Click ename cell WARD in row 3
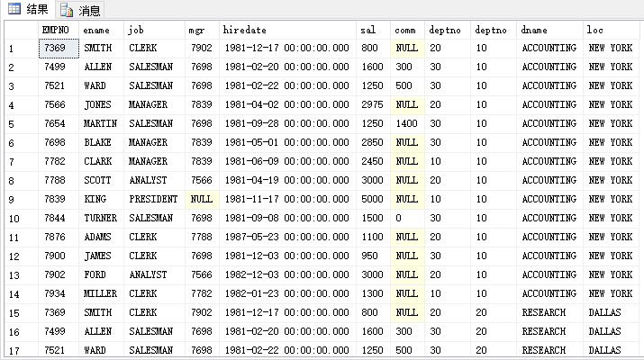Viewport: 644px width, 360px height. [x=102, y=86]
